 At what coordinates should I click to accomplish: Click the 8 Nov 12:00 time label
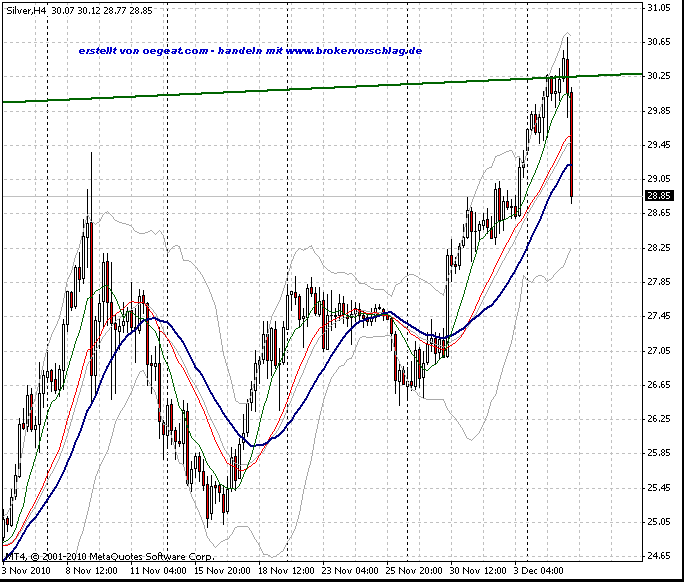tap(92, 571)
